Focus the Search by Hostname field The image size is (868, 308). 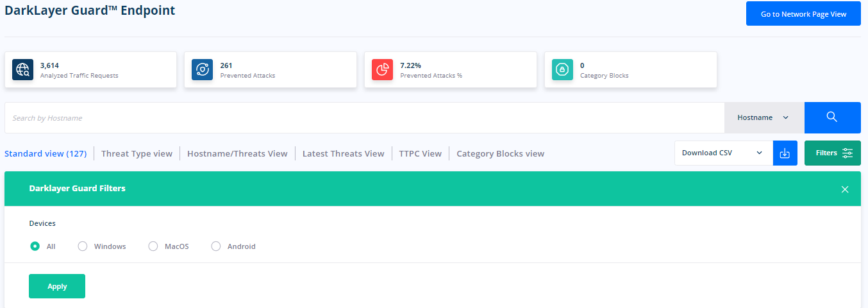[x=364, y=117]
